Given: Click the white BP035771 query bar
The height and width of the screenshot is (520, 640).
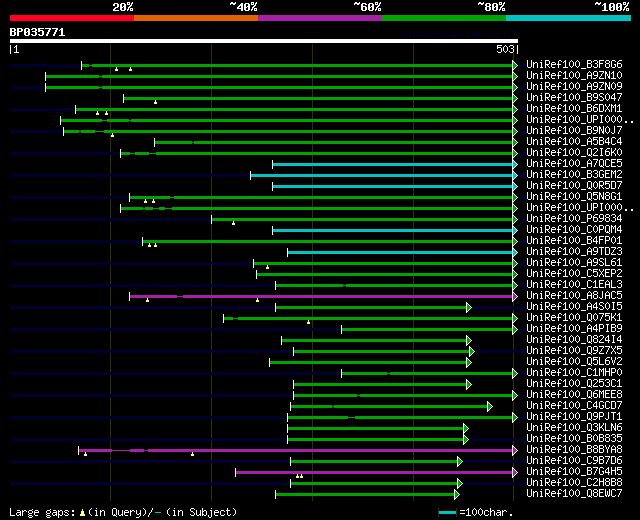Looking at the screenshot, I should 264,41.
